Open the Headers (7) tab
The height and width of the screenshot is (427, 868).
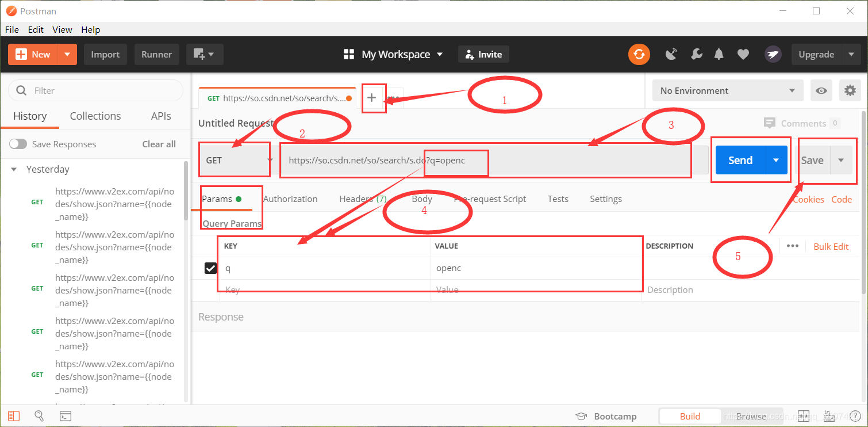363,199
